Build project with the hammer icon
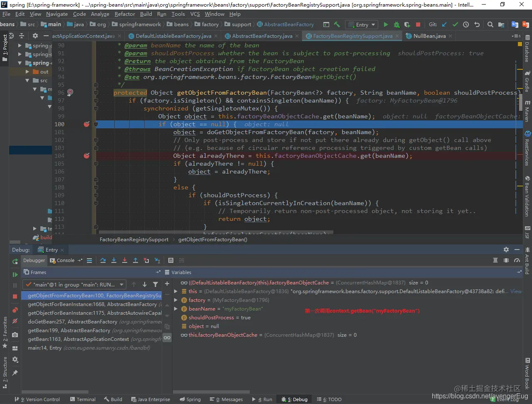532x404 pixels. tap(337, 24)
